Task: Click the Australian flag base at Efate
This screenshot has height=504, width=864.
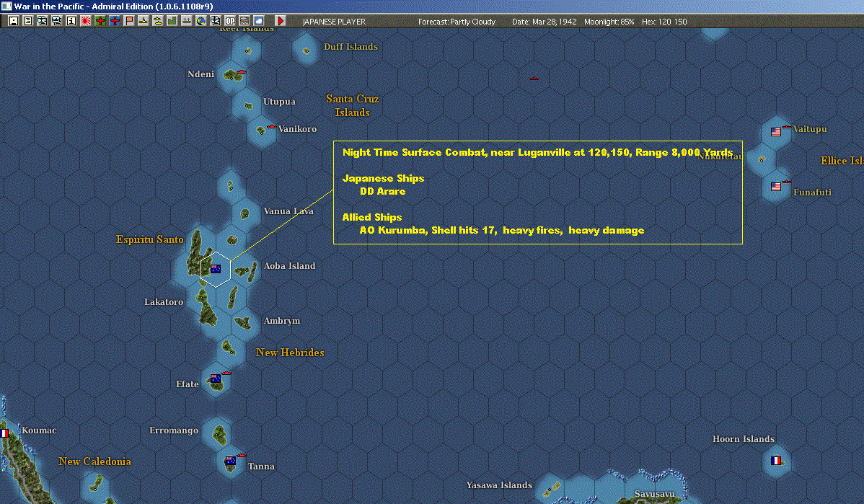Action: 216,379
